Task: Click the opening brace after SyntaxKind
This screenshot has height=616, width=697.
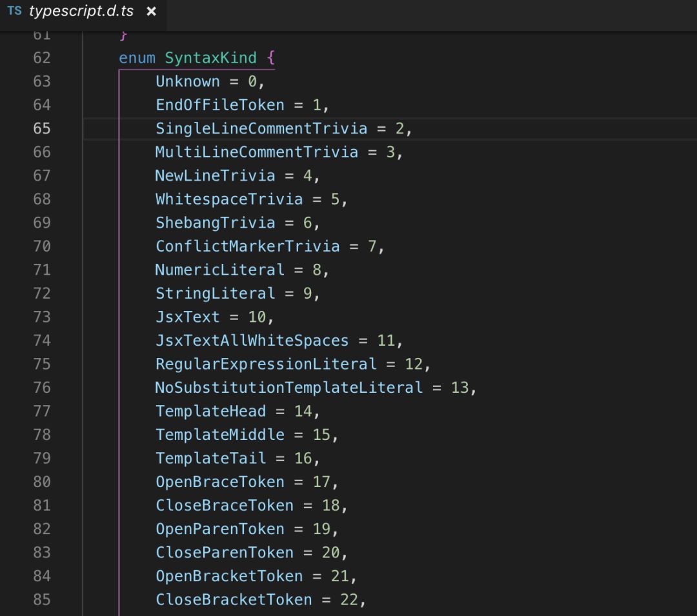Action: tap(270, 58)
